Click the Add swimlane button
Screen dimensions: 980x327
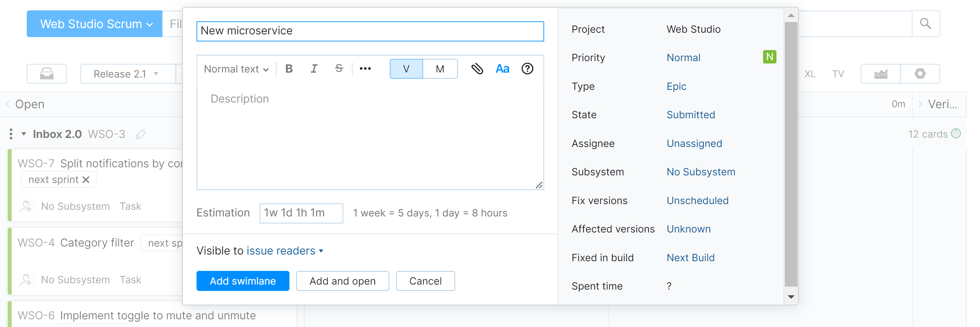[243, 281]
